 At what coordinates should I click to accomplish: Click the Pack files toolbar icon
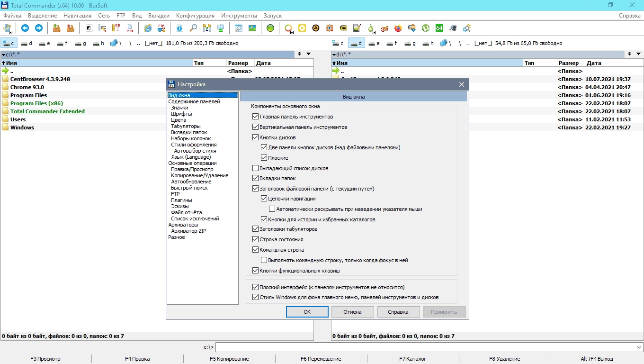tap(56, 28)
